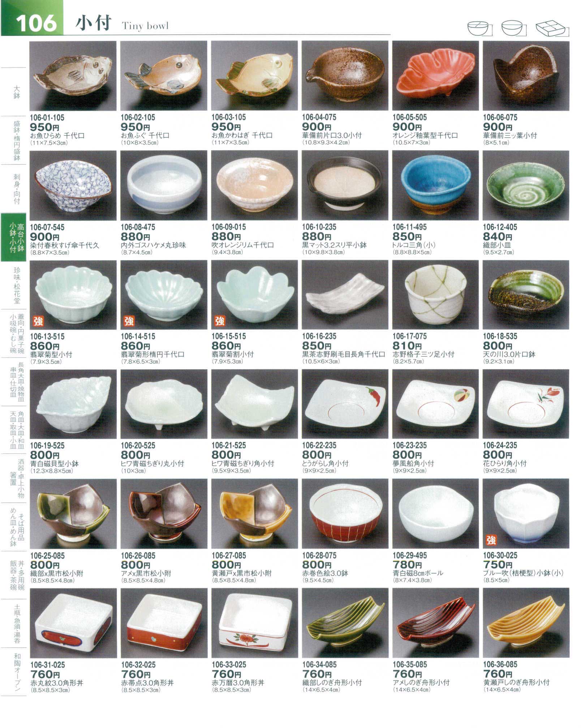581x728 pixels.
Task: Click the 強 badge on item 106-15-515
Action: [x=220, y=321]
